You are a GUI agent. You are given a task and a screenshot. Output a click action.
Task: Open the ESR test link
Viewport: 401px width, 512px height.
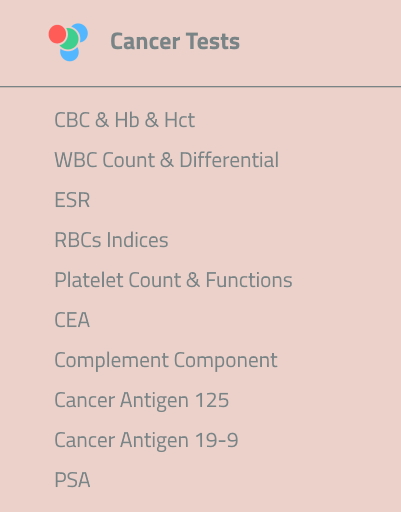tap(72, 200)
